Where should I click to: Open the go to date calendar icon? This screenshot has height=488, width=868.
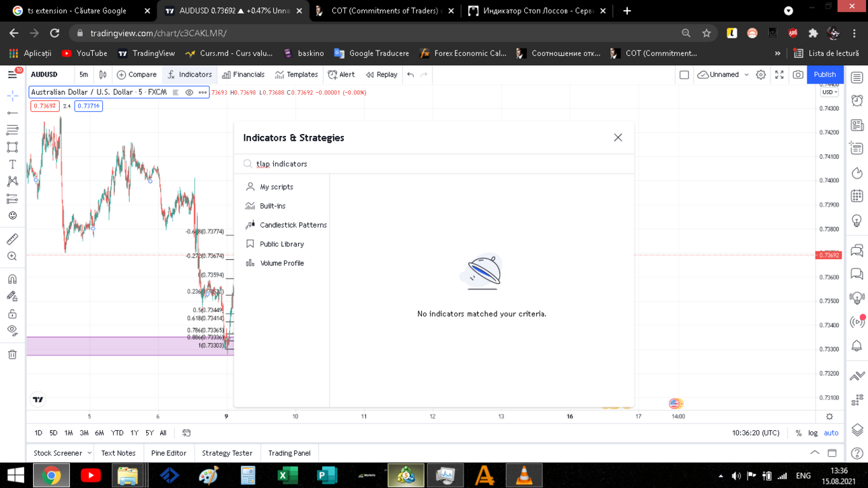pos(186,433)
